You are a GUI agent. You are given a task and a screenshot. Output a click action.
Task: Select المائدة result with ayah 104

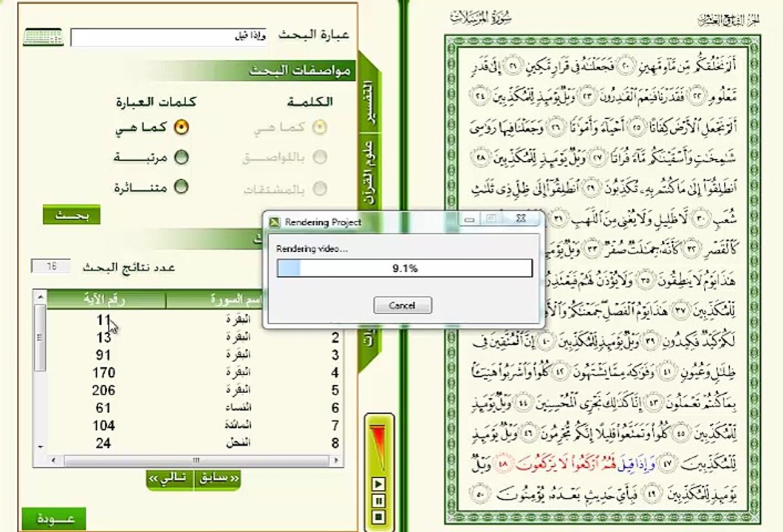coord(195,426)
